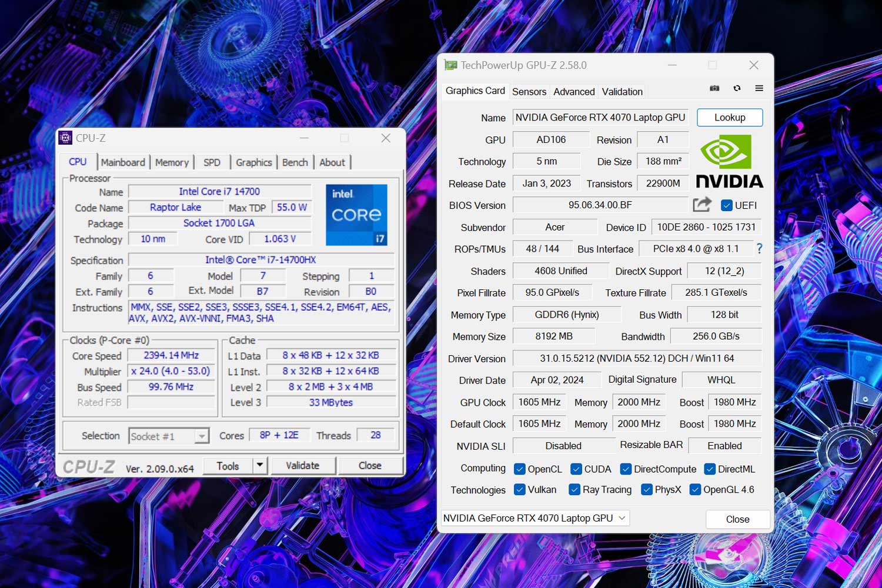Toggle the DirectCompute checkbox
The width and height of the screenshot is (882, 588).
[x=626, y=469]
